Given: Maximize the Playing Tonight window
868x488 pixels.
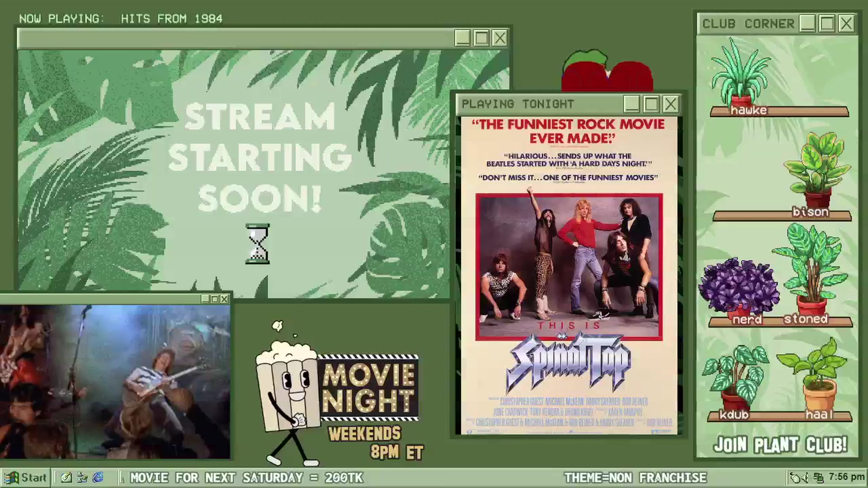Looking at the screenshot, I should point(651,104).
